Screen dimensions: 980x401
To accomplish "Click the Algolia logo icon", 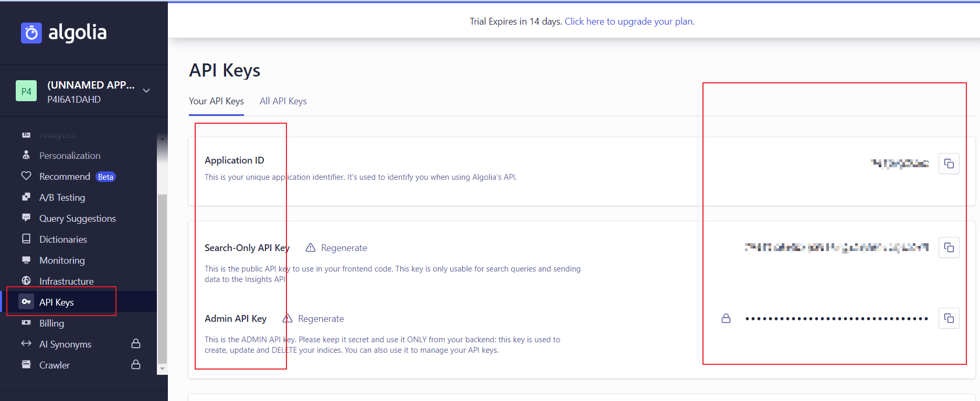I will pyautogui.click(x=31, y=33).
